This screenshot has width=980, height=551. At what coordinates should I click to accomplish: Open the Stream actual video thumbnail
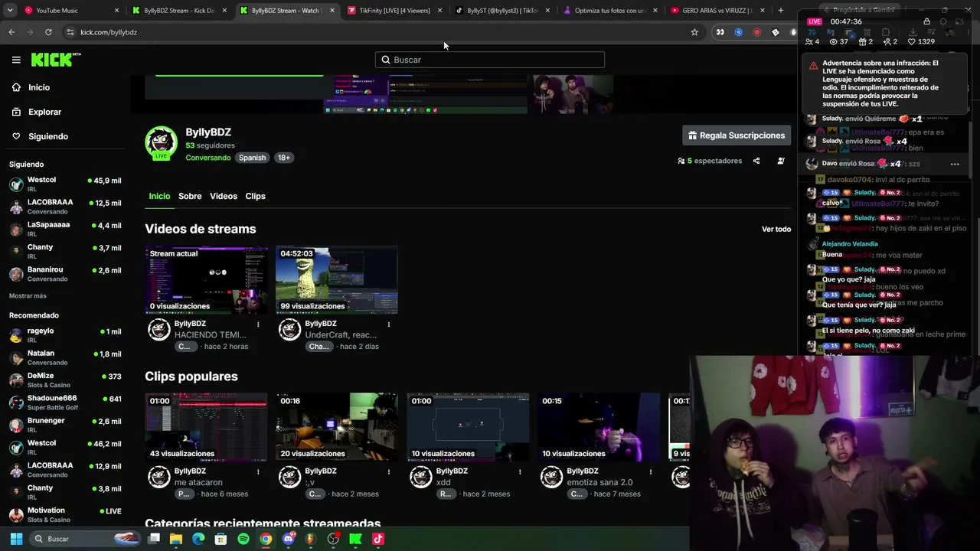click(x=207, y=279)
